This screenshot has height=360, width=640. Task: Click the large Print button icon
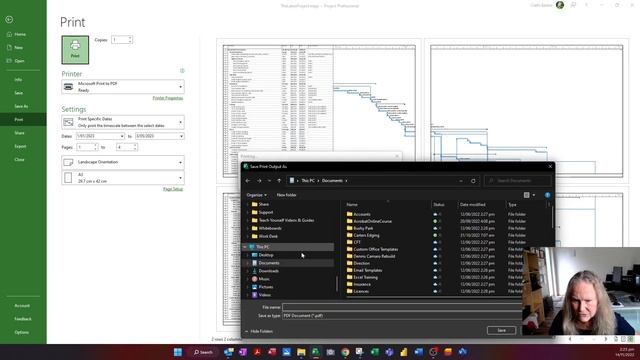pos(75,50)
